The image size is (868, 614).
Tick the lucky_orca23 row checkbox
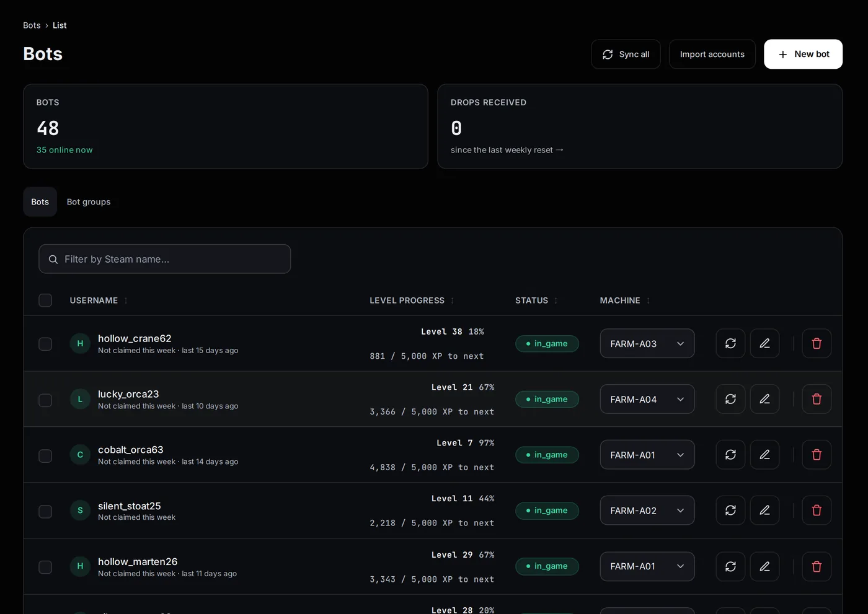click(45, 400)
